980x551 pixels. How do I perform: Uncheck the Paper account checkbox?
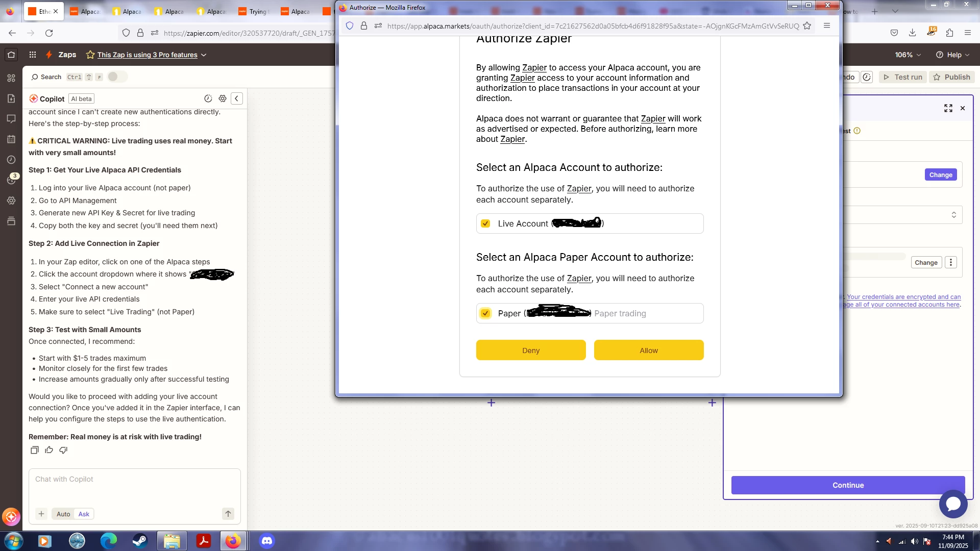(x=485, y=313)
